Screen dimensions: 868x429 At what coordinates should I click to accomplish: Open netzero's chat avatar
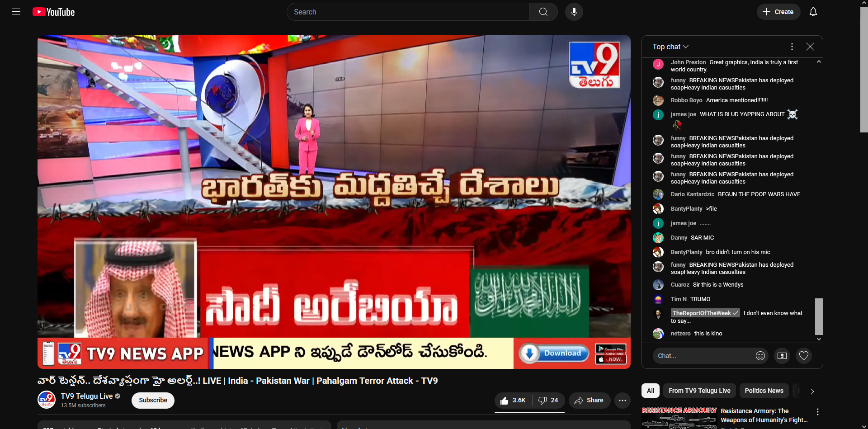[x=658, y=334]
